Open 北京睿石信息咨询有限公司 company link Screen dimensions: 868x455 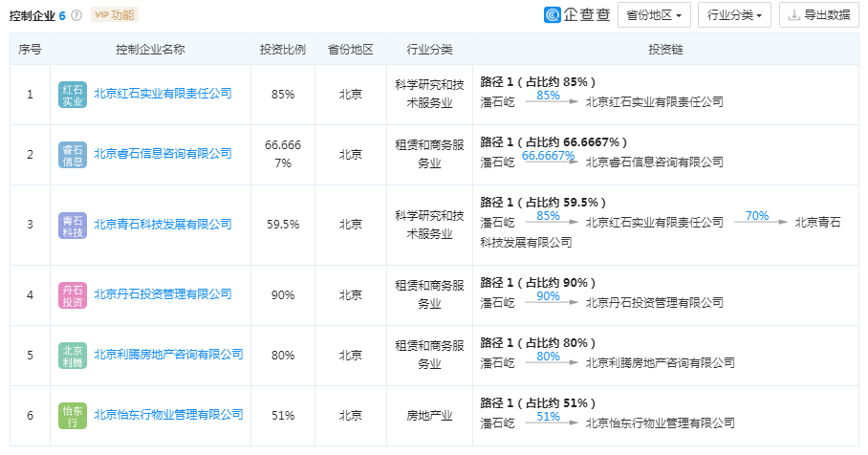tap(163, 154)
